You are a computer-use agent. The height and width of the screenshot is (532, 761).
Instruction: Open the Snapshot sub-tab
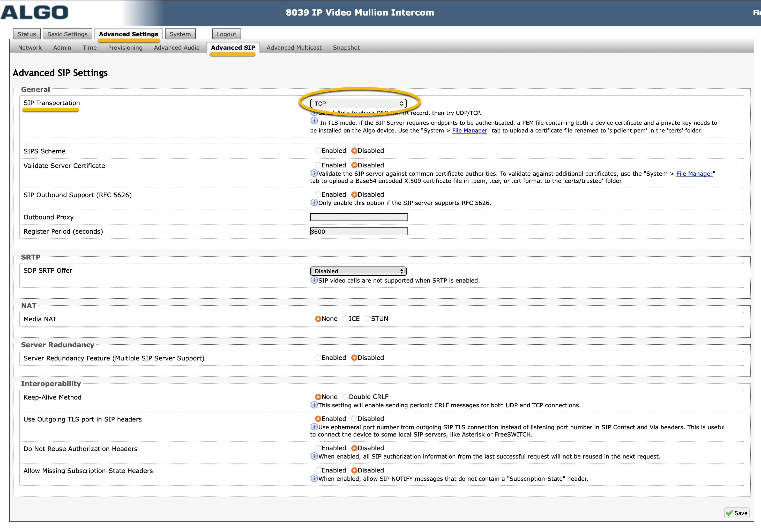[346, 48]
